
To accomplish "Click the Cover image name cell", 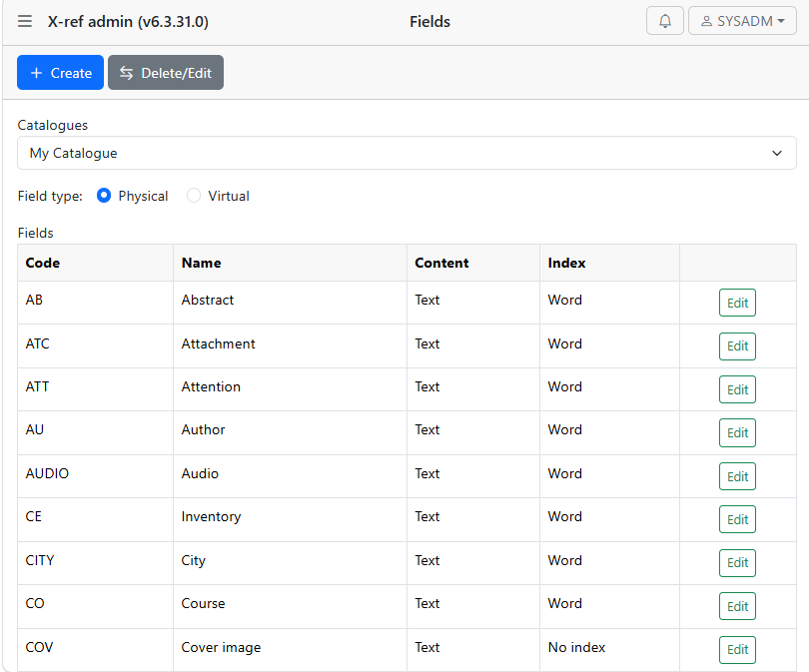I will pos(290,649).
